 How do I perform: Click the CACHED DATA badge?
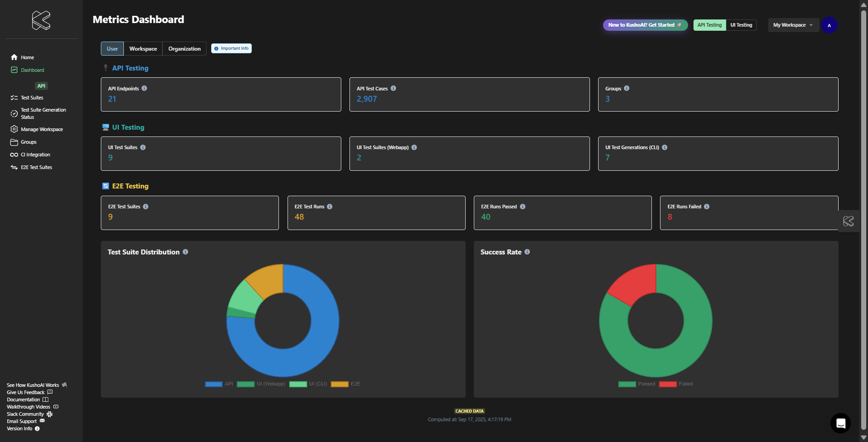click(469, 411)
